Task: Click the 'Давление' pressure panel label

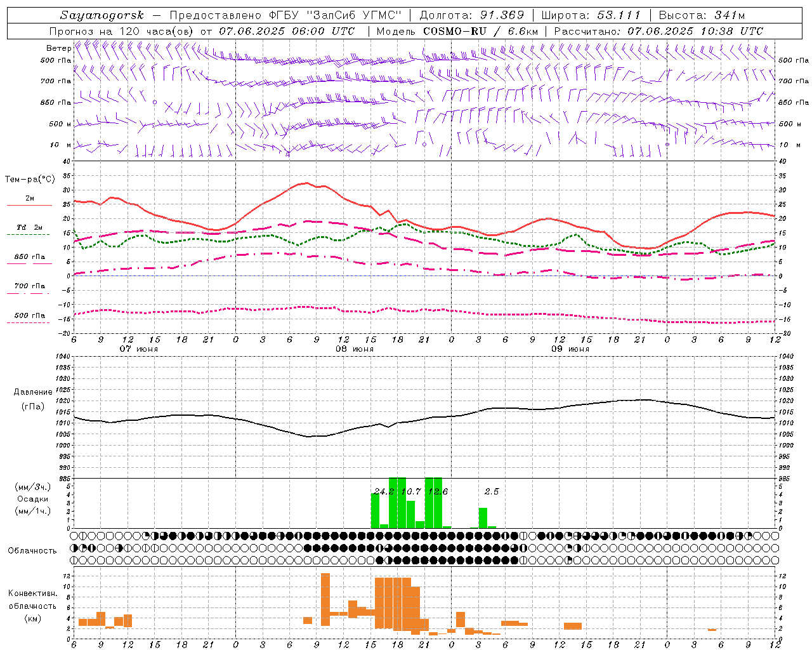Action: click(33, 392)
